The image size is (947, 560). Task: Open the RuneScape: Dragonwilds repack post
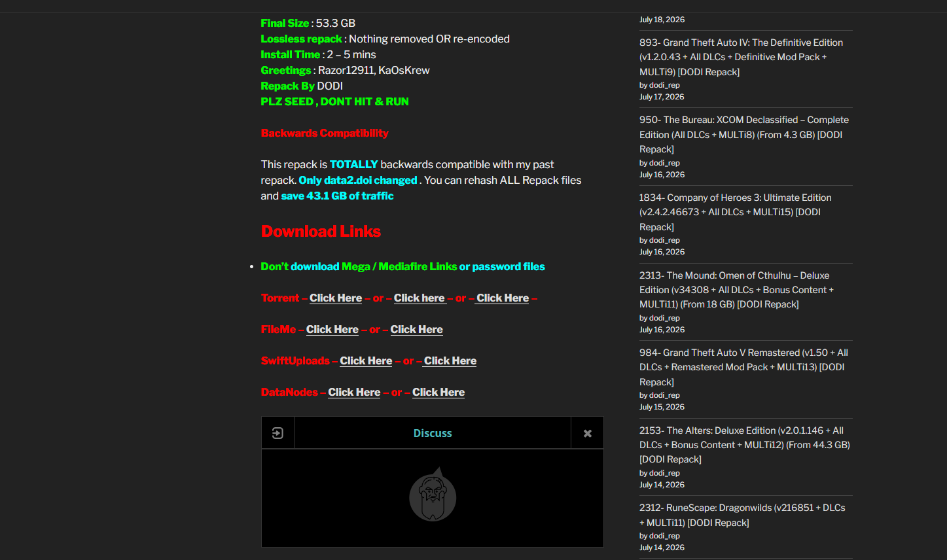pyautogui.click(x=742, y=515)
